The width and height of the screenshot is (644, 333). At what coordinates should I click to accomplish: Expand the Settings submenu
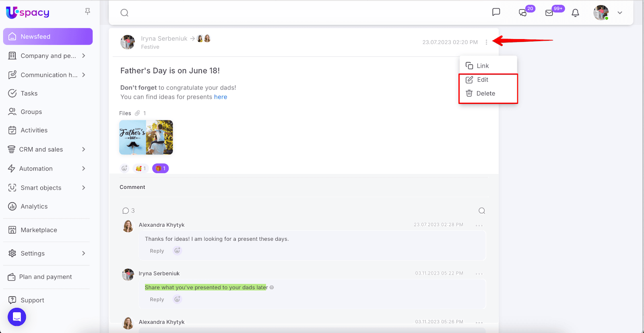coord(84,253)
